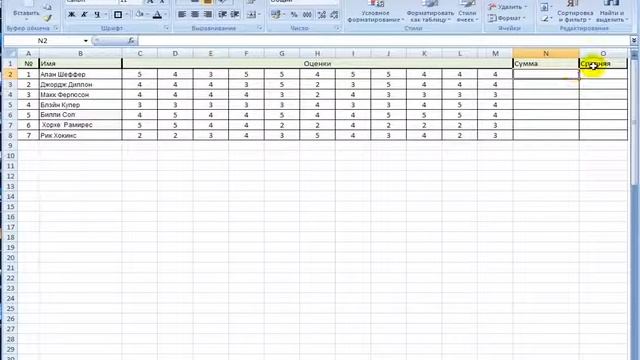Select cell with name Алан Шеффер
640x360 pixels.
coord(80,74)
